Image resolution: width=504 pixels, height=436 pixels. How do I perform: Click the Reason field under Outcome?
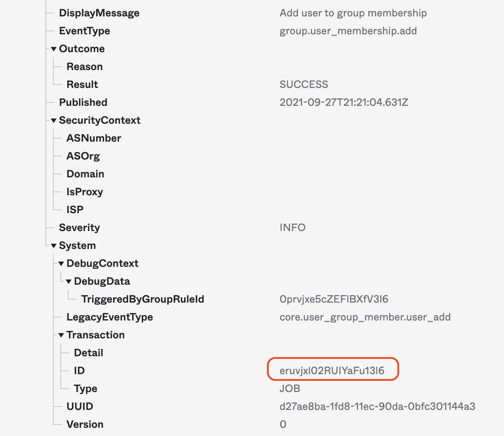[x=85, y=66]
